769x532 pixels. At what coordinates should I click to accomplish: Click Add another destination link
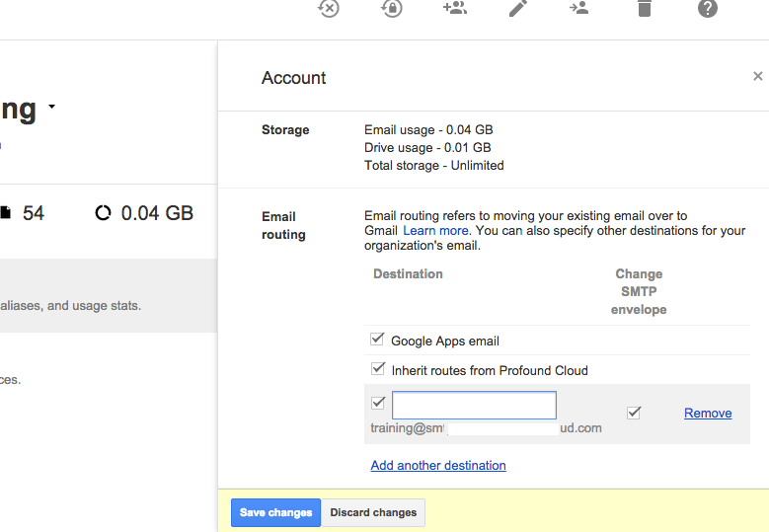[x=438, y=465]
